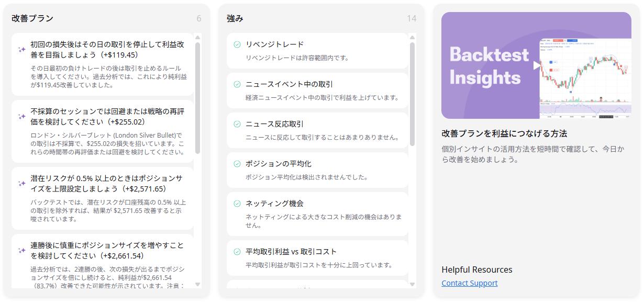Click sparkle icon beside the +$2,661.54 improvement plan
Viewport: 644px width, 303px height.
click(21, 251)
